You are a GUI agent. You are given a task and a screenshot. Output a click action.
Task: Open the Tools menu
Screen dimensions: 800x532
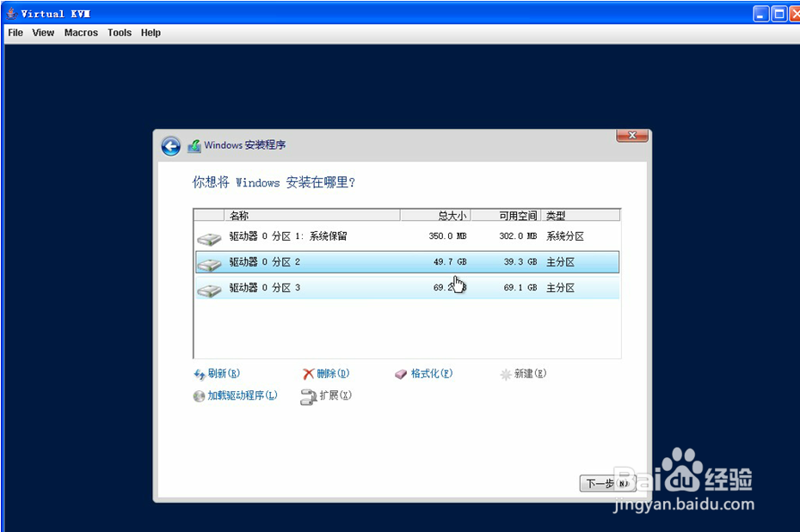119,33
